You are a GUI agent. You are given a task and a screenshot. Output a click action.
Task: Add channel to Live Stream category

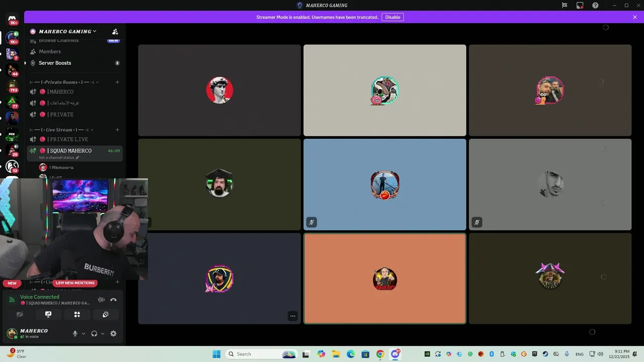[x=117, y=130]
